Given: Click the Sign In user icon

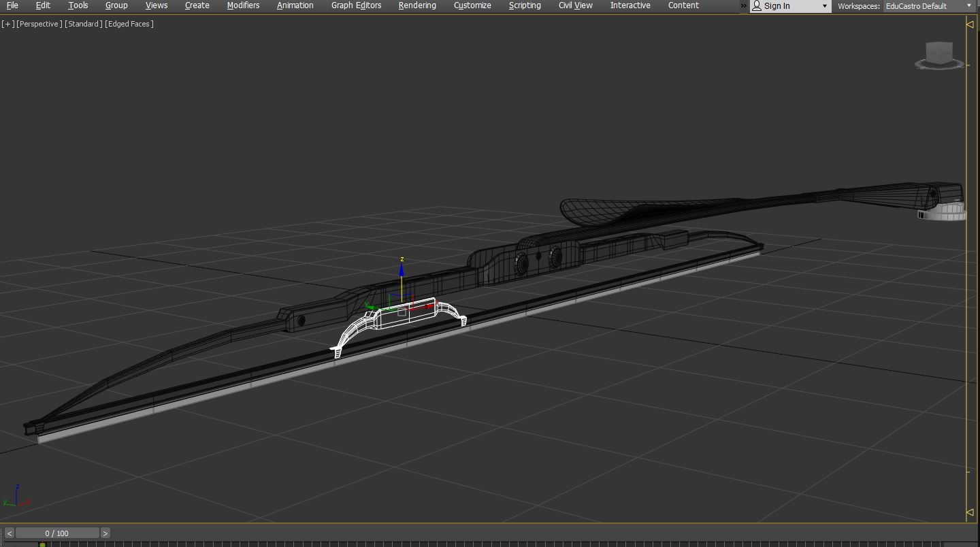Looking at the screenshot, I should [x=757, y=6].
